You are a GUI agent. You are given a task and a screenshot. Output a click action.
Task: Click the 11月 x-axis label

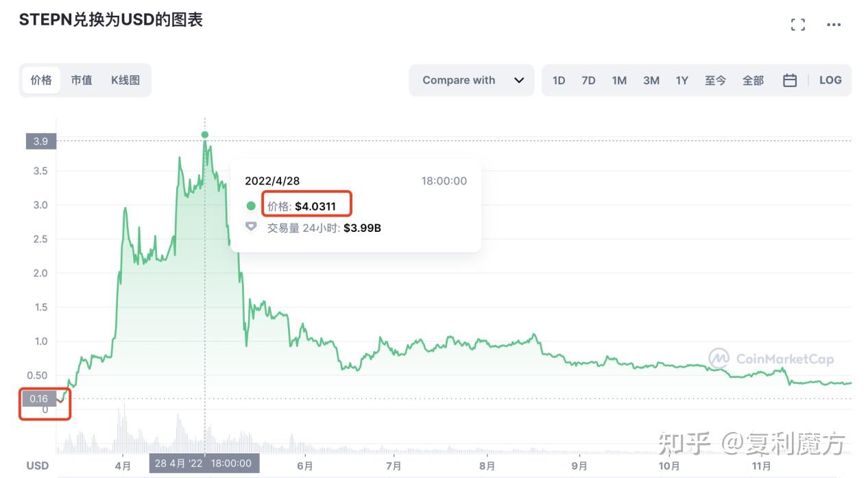[x=762, y=466]
